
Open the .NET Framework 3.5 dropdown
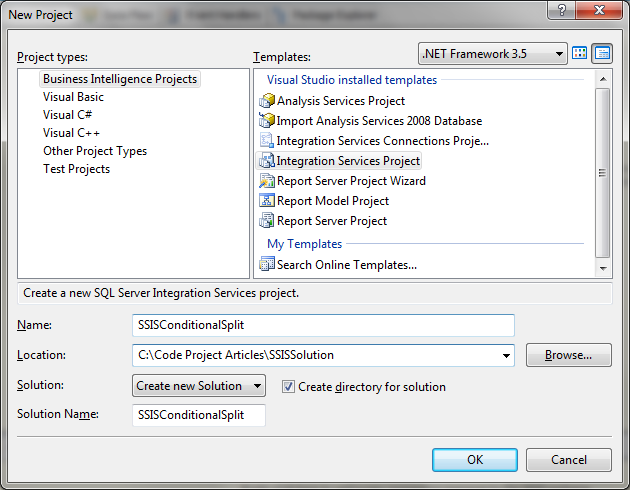click(x=493, y=53)
